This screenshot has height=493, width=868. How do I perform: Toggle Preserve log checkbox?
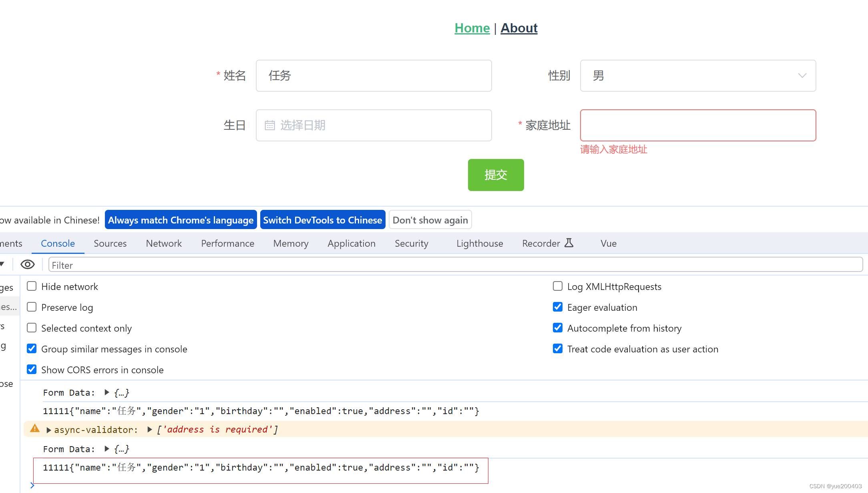click(x=32, y=307)
